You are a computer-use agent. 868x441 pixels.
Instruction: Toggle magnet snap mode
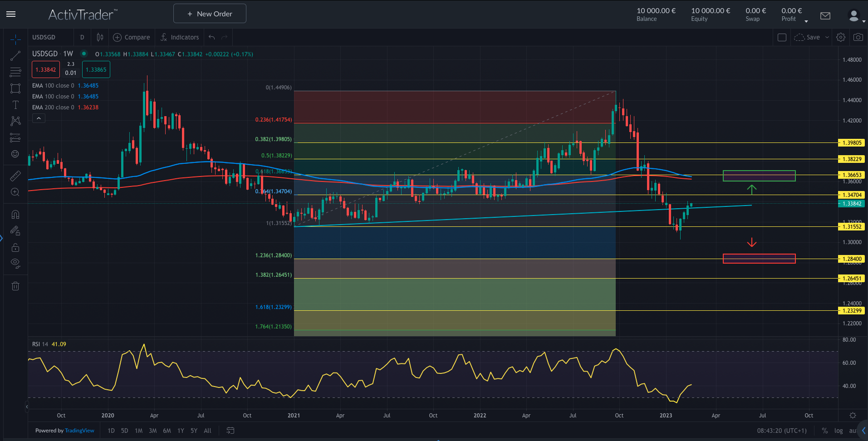click(x=15, y=214)
